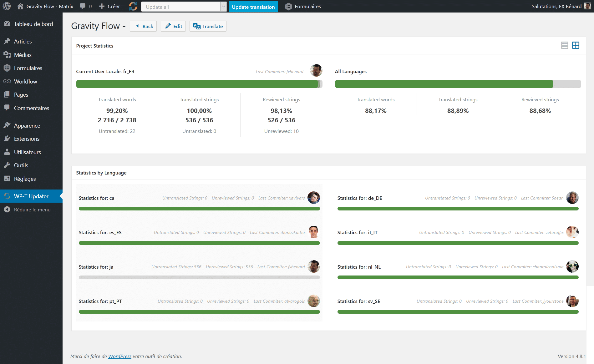Click 'Salutations, FX Bénard' account text
594x364 pixels.
(556, 6)
